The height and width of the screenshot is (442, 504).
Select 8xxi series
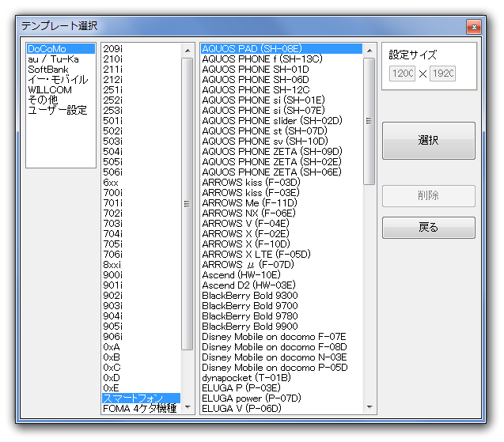pyautogui.click(x=141, y=265)
